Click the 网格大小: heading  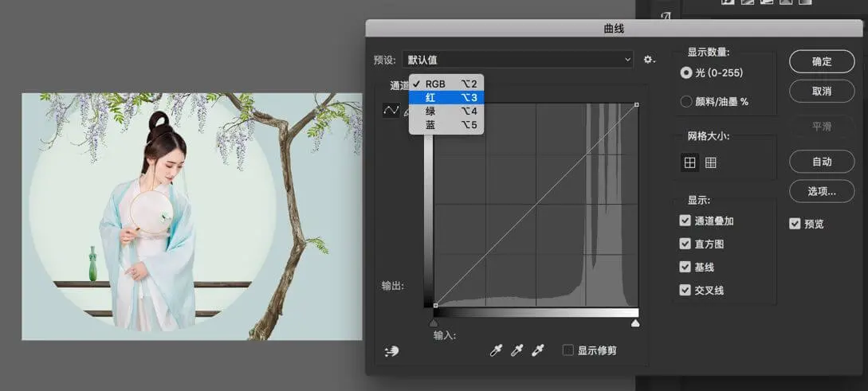pos(709,135)
